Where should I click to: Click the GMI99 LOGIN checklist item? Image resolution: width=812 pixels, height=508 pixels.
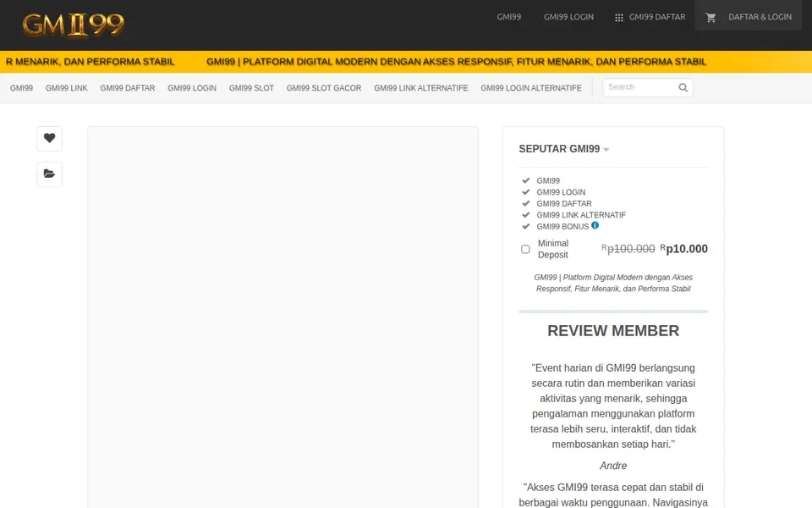click(561, 192)
